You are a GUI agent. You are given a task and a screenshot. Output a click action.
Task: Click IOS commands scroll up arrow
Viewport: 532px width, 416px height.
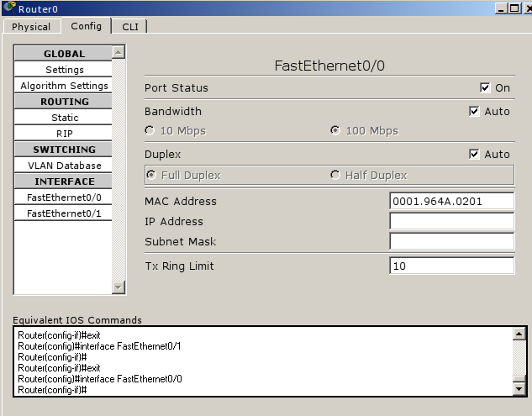tap(519, 334)
